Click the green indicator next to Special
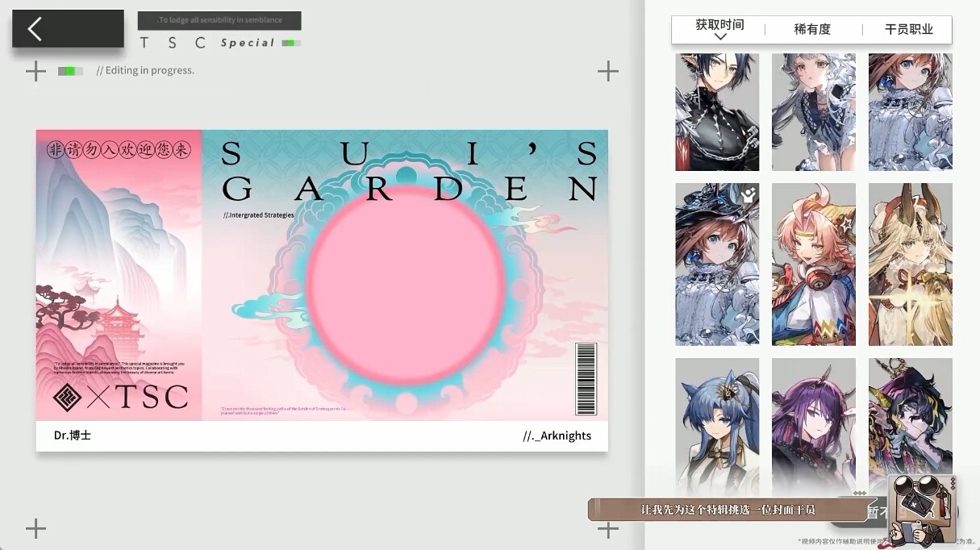The width and height of the screenshot is (980, 550). click(291, 43)
